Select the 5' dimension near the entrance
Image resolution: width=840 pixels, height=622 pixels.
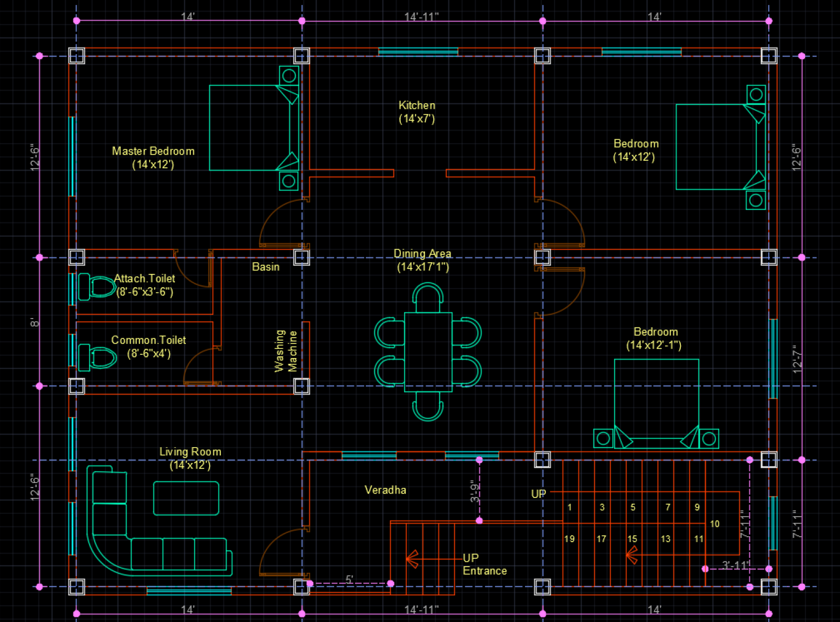click(x=349, y=579)
